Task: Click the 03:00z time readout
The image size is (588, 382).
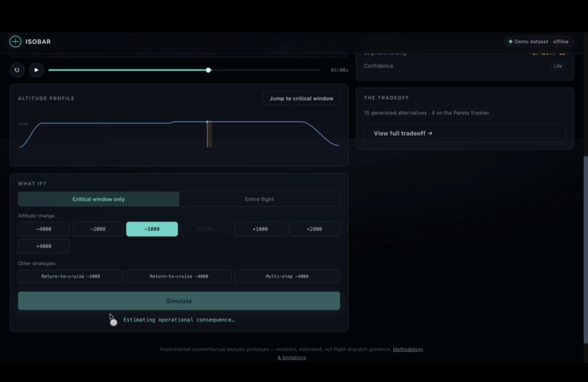Action: pos(339,70)
